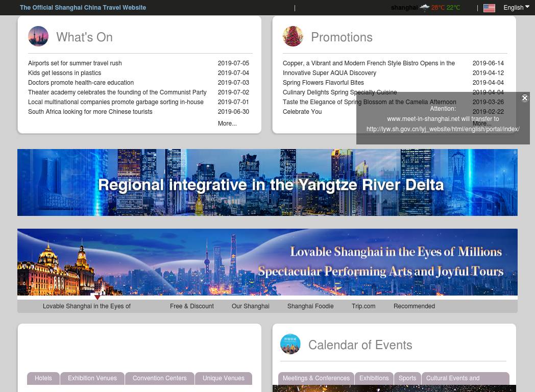Click the US flag language icon
This screenshot has width=535, height=392.
489,8
